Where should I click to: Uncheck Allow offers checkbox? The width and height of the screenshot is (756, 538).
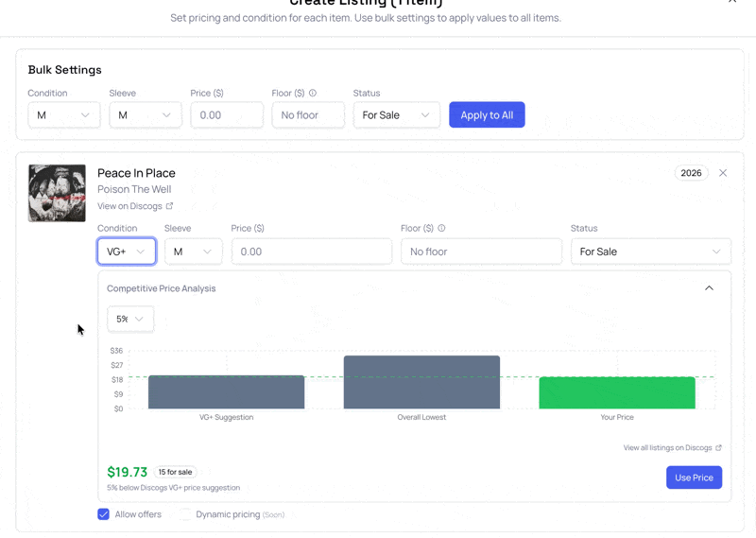click(104, 514)
